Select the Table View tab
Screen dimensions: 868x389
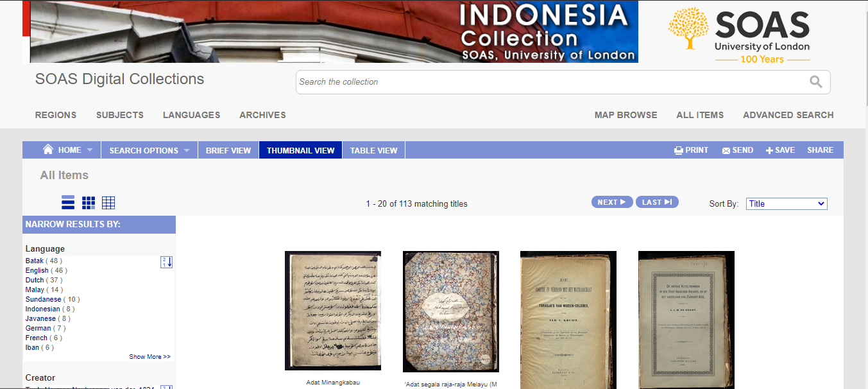click(x=374, y=150)
